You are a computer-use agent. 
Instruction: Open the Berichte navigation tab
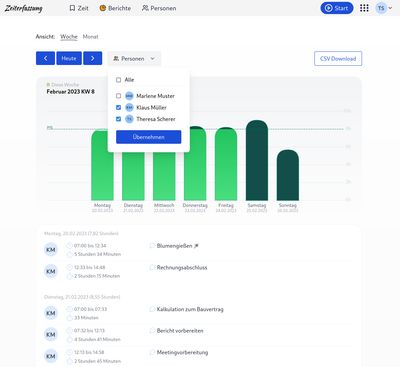pyautogui.click(x=115, y=8)
